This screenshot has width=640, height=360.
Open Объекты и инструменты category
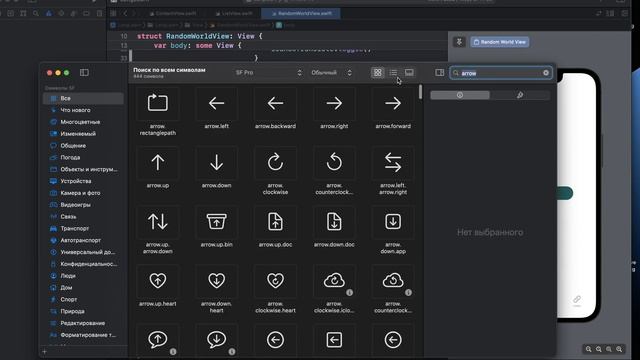[x=83, y=169]
